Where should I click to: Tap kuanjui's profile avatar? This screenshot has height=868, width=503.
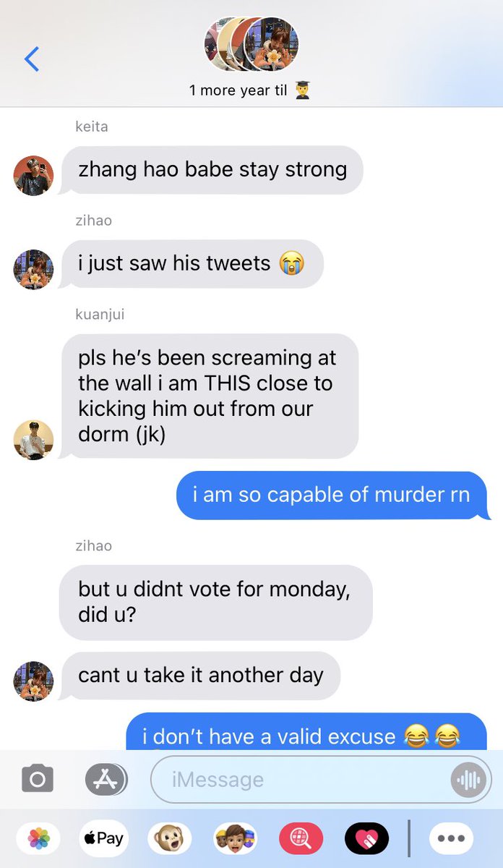point(33,440)
